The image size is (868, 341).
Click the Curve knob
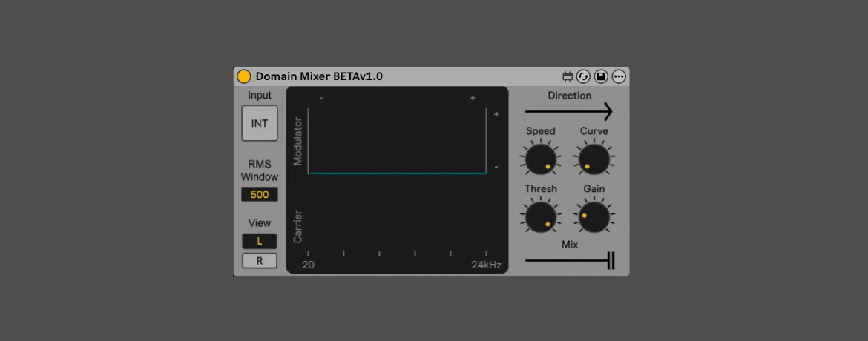tap(594, 159)
